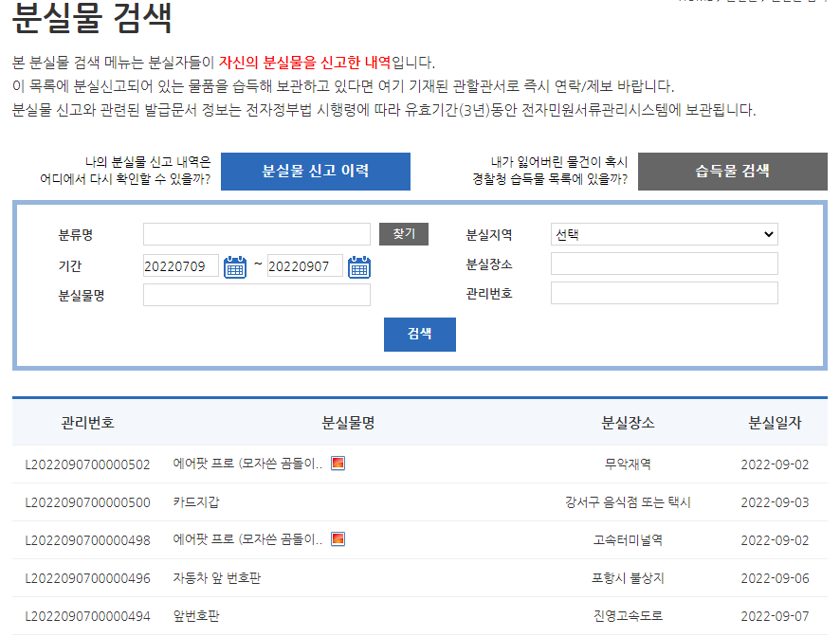The image size is (840, 637).
Task: Click the 관리번호 search input field
Action: 664,295
